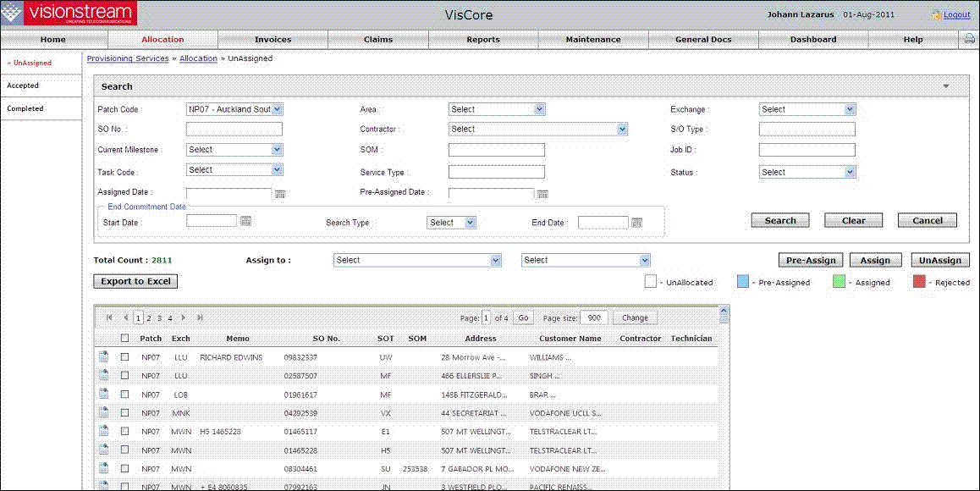Open the document icon for SO 09832337
Image resolution: width=980 pixels, height=491 pixels.
tap(103, 357)
